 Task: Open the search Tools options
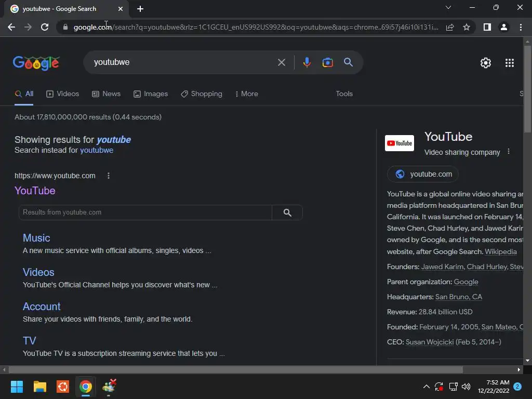tap(344, 94)
